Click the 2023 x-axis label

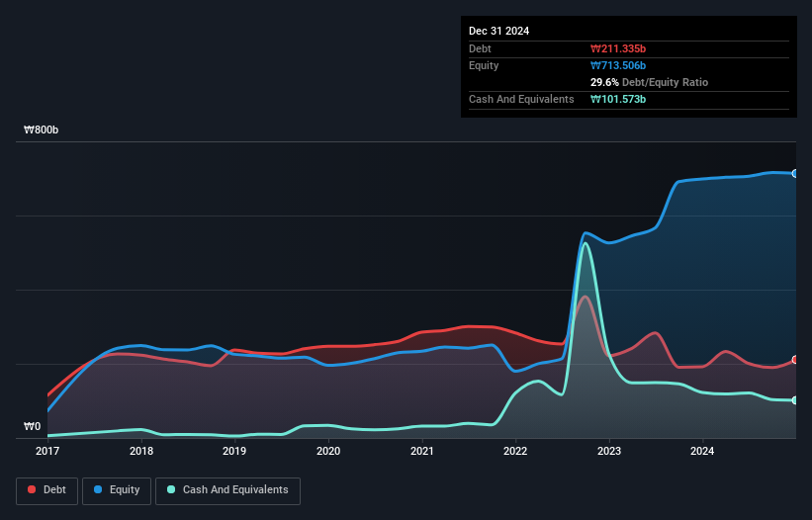pos(609,451)
